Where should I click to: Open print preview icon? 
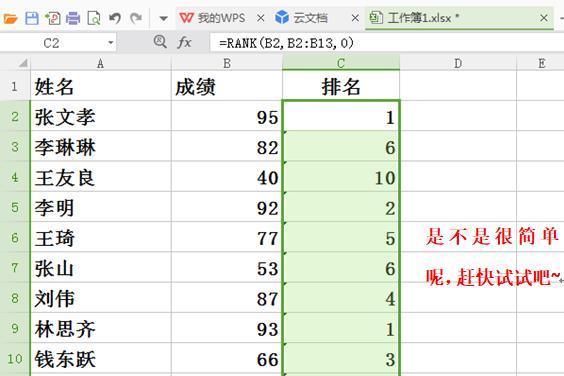pos(94,18)
